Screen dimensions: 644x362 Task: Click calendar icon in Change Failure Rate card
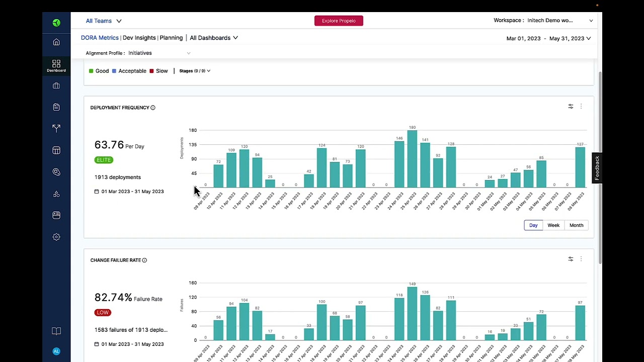point(97,344)
